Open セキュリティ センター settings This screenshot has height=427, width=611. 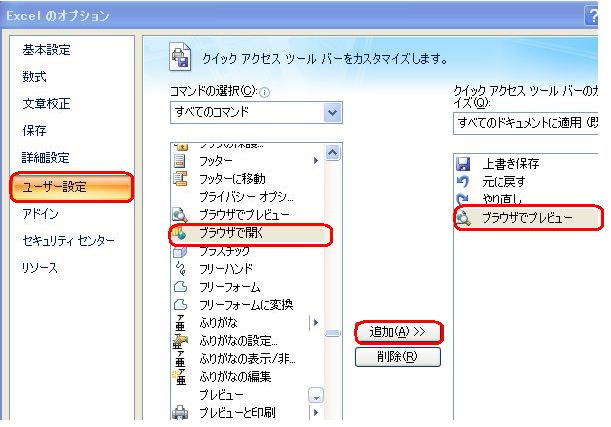pyautogui.click(x=68, y=241)
